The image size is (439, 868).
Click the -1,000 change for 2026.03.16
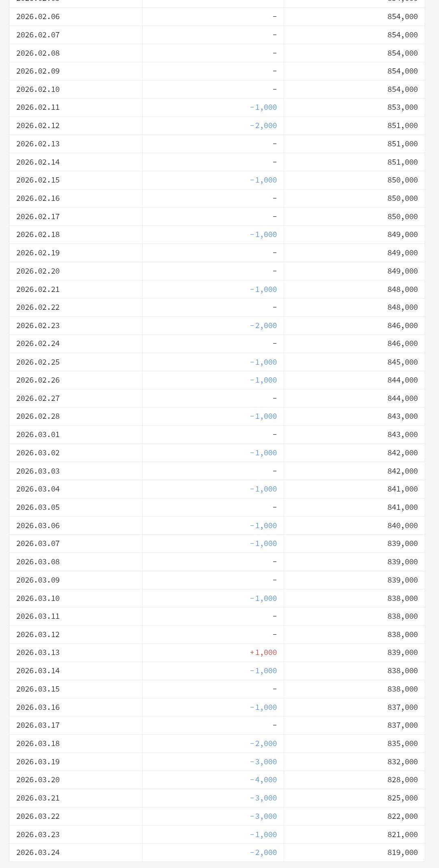[263, 707]
